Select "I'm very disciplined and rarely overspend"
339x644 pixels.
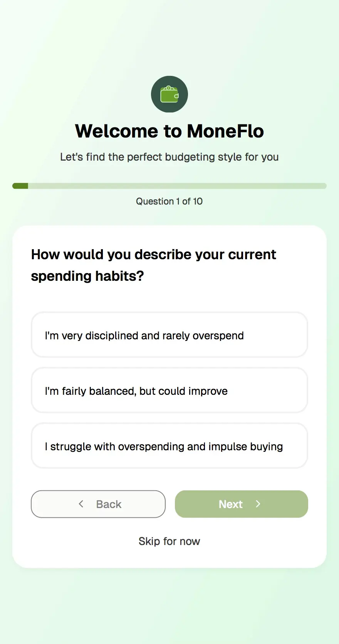[169, 335]
